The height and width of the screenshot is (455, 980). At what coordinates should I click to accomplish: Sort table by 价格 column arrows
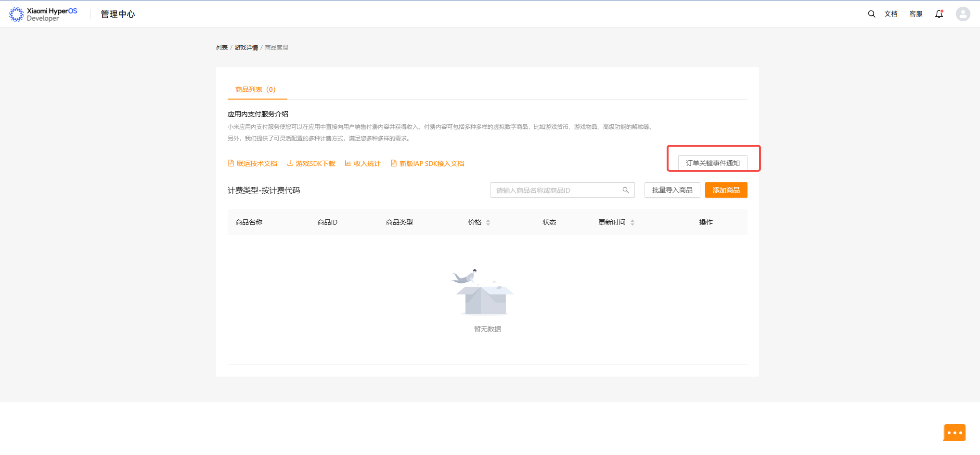488,222
